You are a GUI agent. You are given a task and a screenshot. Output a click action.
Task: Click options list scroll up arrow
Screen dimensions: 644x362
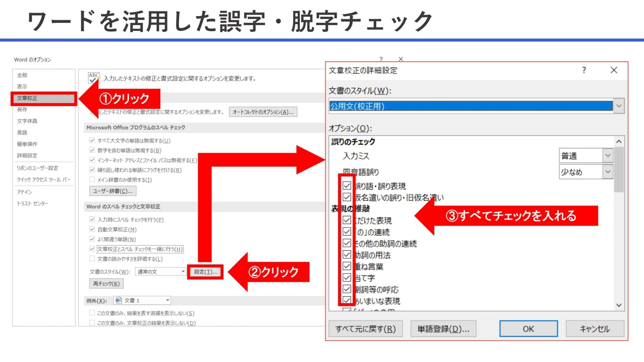tap(619, 141)
